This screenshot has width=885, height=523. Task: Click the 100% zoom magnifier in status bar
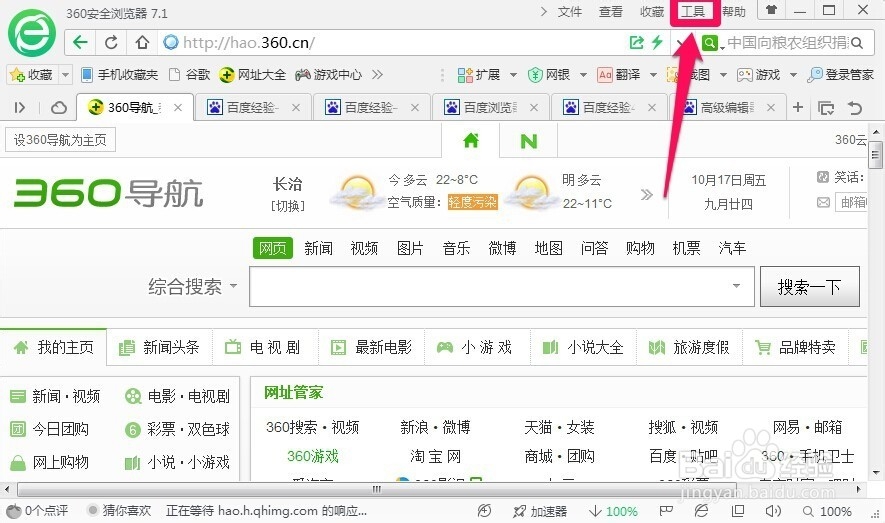click(x=827, y=511)
